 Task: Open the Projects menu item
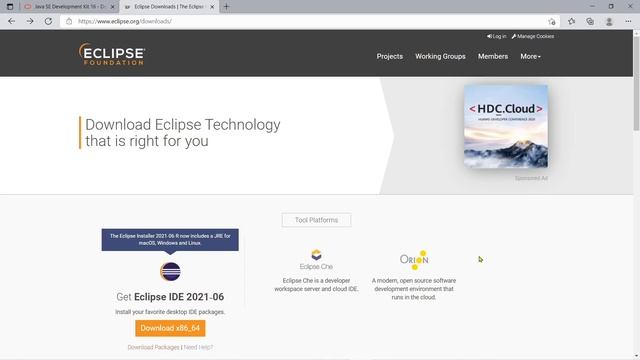389,56
